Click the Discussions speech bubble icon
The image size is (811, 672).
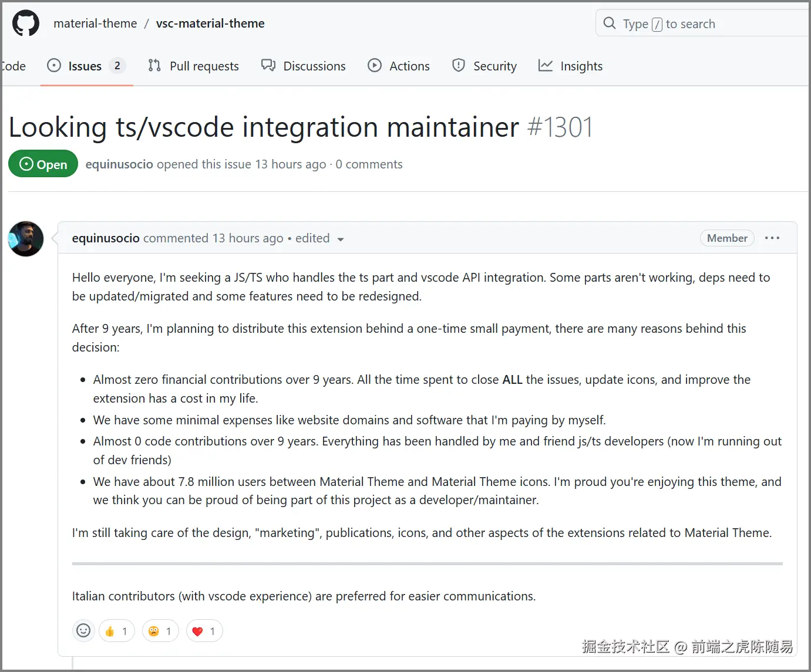click(x=268, y=65)
